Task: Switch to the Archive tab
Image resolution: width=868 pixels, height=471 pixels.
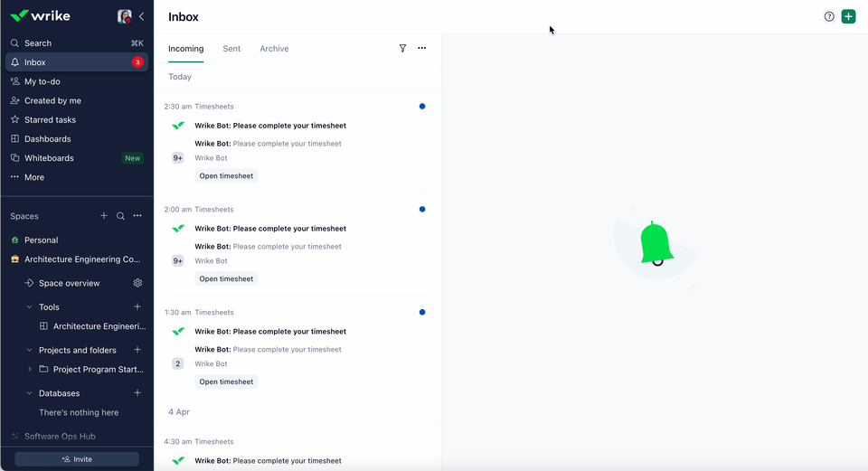Action: [x=274, y=49]
